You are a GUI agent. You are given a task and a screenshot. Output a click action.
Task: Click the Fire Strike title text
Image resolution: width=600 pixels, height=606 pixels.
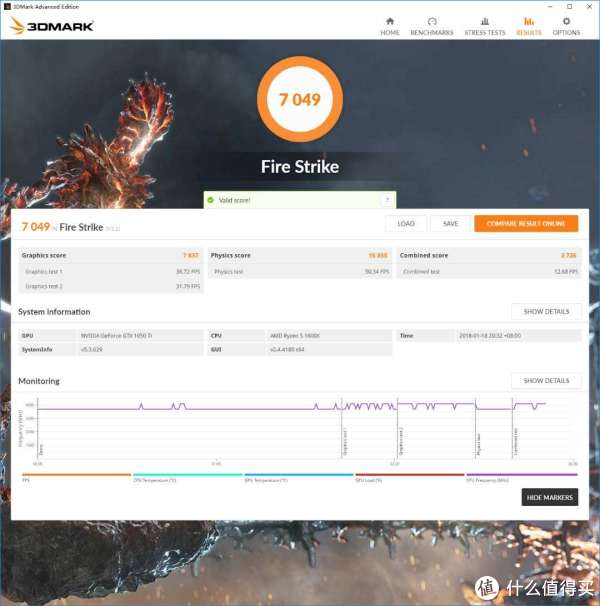tap(300, 167)
